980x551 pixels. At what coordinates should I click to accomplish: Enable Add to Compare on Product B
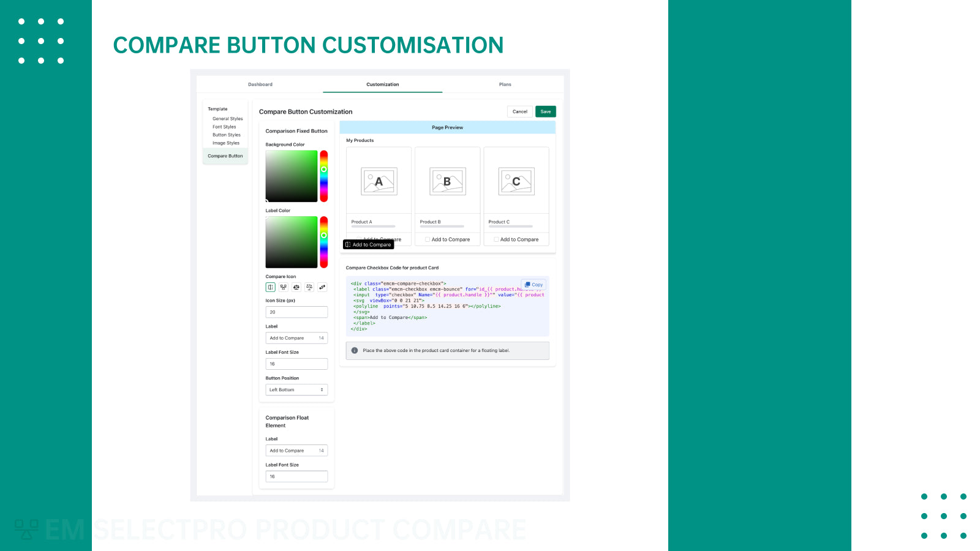(x=427, y=239)
